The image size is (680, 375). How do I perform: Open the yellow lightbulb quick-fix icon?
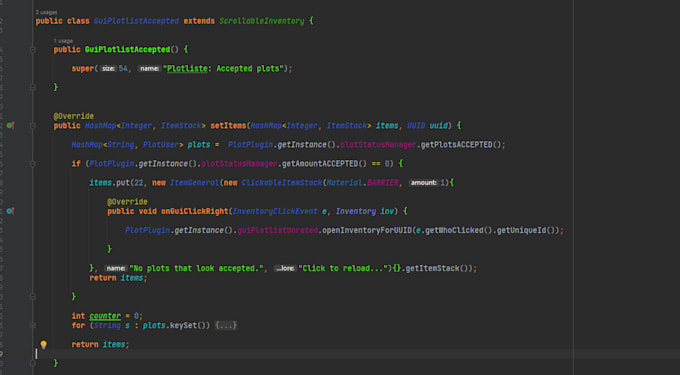(43, 345)
